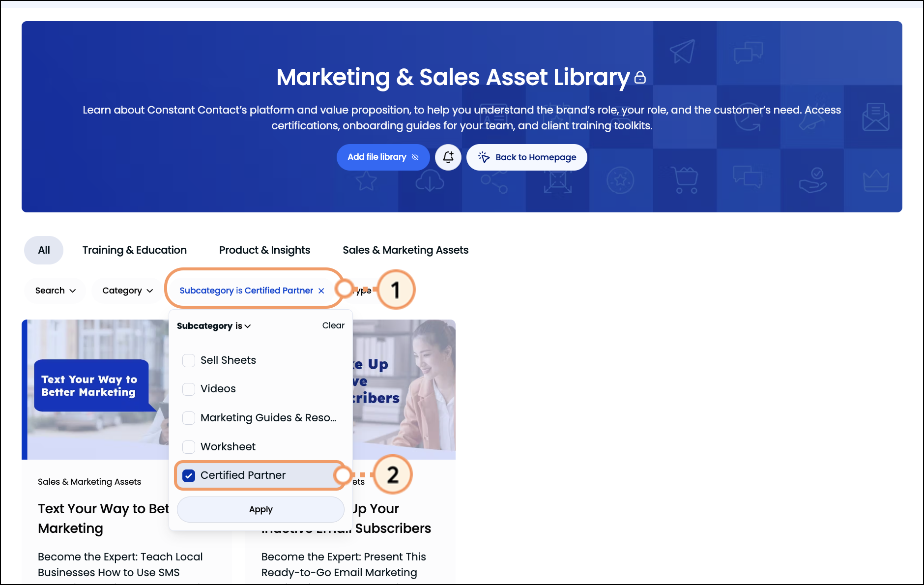924x585 pixels.
Task: Click the hidden eye icon in Add file library
Action: tap(415, 157)
